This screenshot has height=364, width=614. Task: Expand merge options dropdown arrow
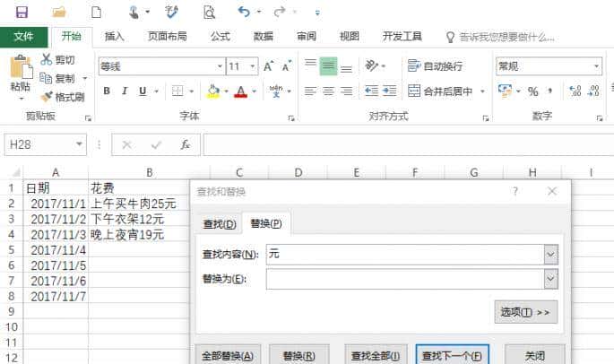point(482,91)
